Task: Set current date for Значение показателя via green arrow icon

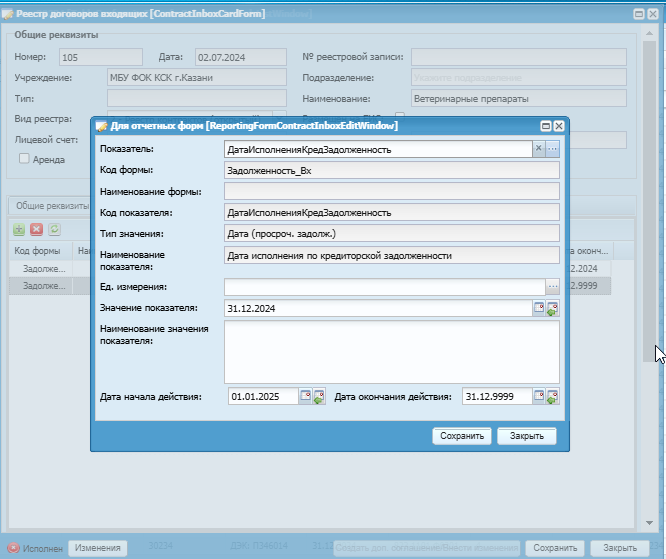Action: point(552,308)
